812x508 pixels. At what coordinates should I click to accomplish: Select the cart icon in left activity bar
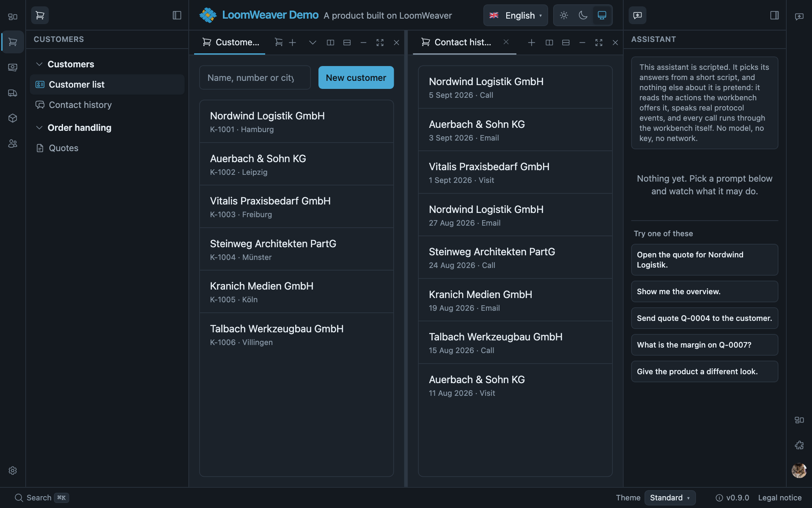click(13, 42)
